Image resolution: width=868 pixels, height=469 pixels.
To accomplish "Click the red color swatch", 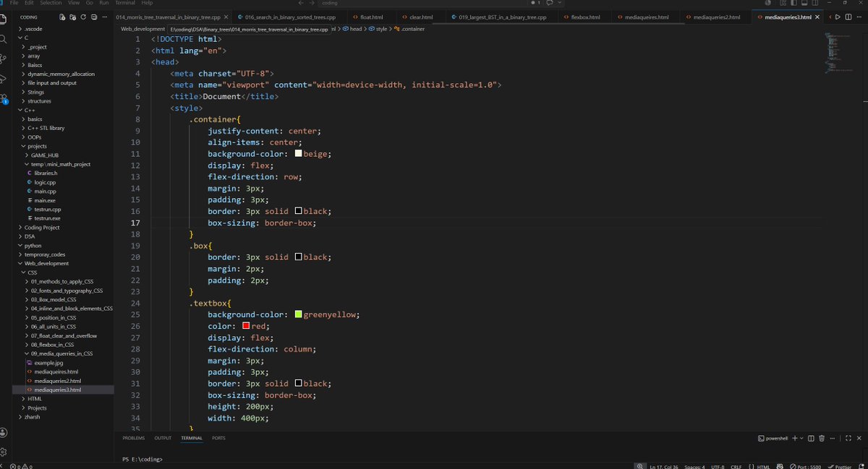I will point(246,326).
